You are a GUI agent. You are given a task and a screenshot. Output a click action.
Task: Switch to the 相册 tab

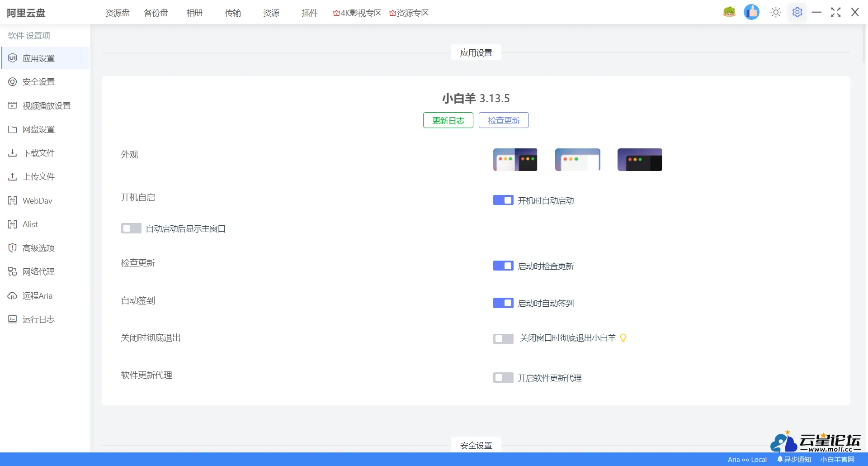coord(194,13)
